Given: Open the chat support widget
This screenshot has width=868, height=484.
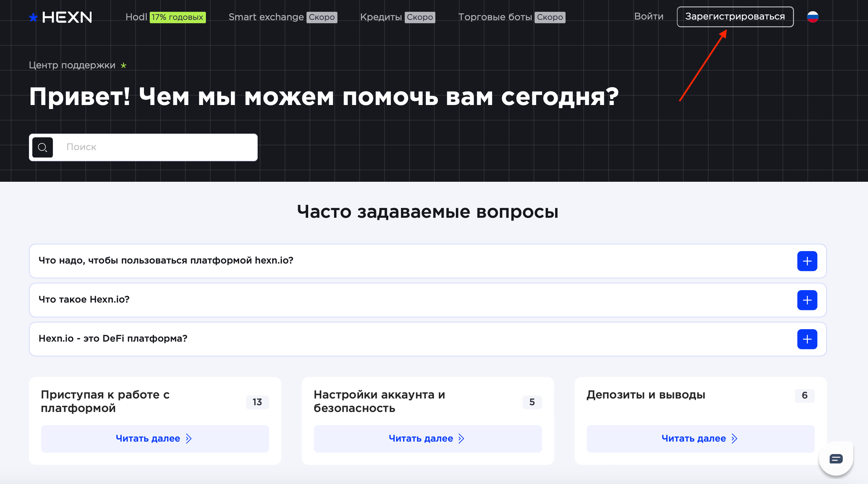Looking at the screenshot, I should click(836, 458).
